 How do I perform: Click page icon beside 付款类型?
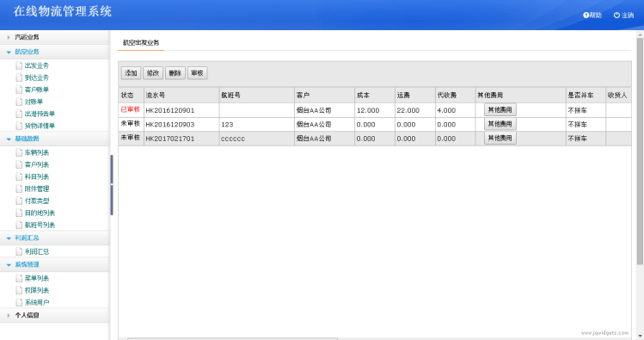pyautogui.click(x=19, y=201)
